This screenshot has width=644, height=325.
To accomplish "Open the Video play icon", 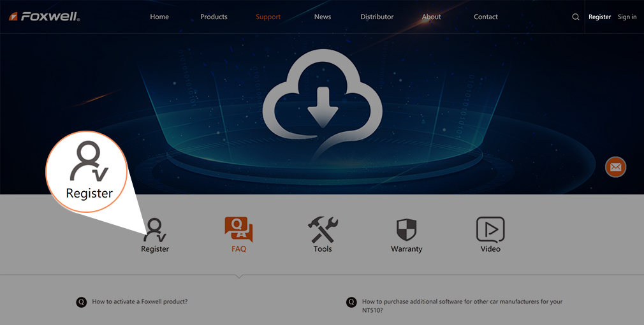I will (x=490, y=229).
